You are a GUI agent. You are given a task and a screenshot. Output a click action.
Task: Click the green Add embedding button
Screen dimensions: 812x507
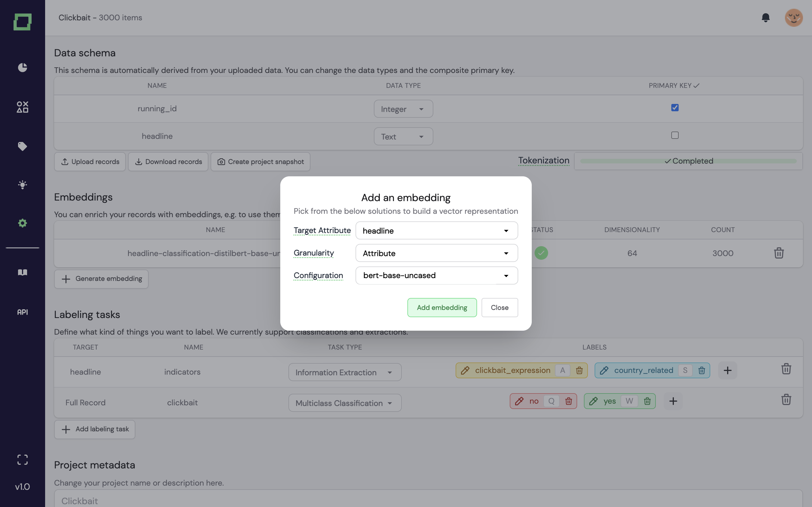tap(442, 308)
